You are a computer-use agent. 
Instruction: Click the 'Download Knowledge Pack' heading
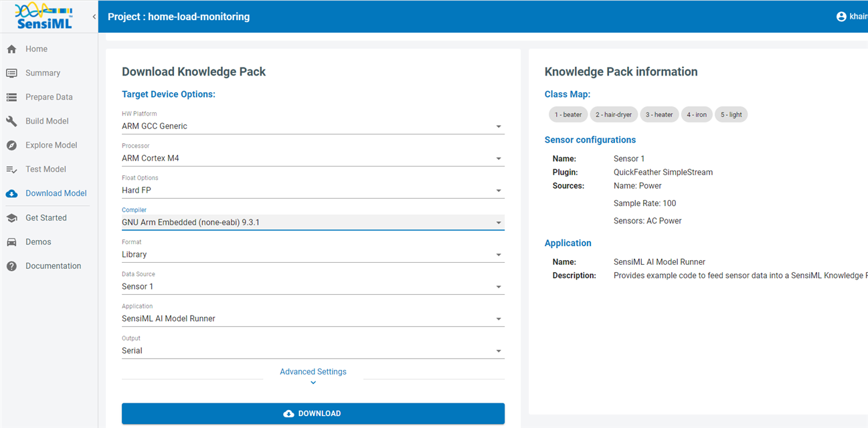tap(194, 72)
